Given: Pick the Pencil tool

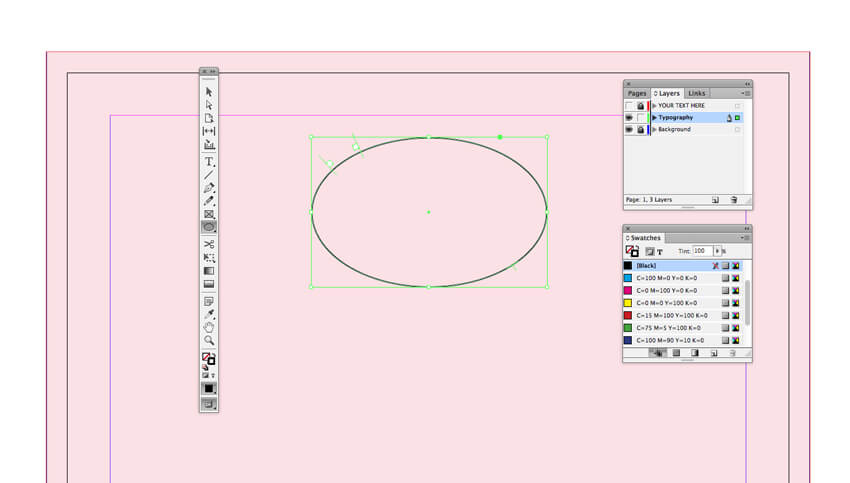Looking at the screenshot, I should tap(209, 201).
